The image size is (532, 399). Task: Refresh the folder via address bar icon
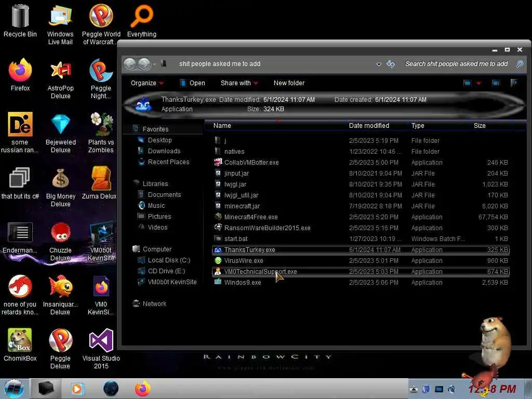(x=391, y=64)
